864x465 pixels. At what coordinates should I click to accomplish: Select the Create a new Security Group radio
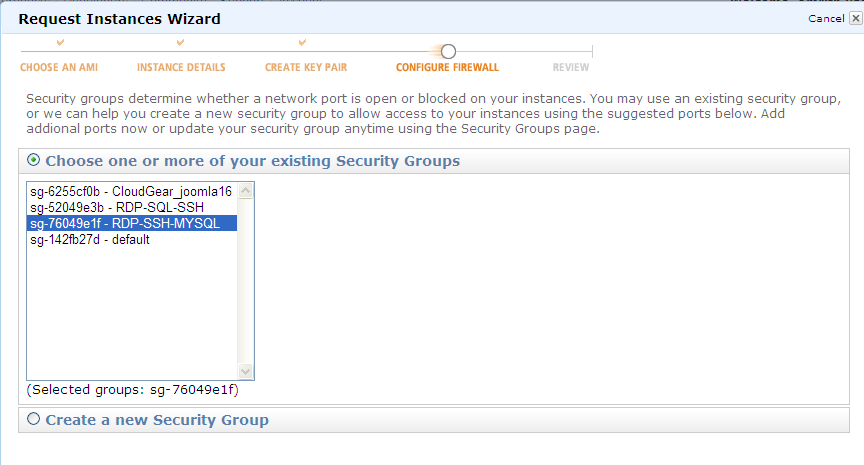tap(34, 419)
